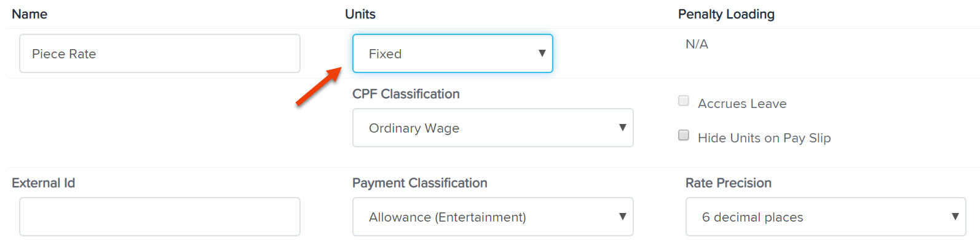Click the triangle arrow beside Ordinary Wage
This screenshot has height=240, width=980.
[622, 128]
